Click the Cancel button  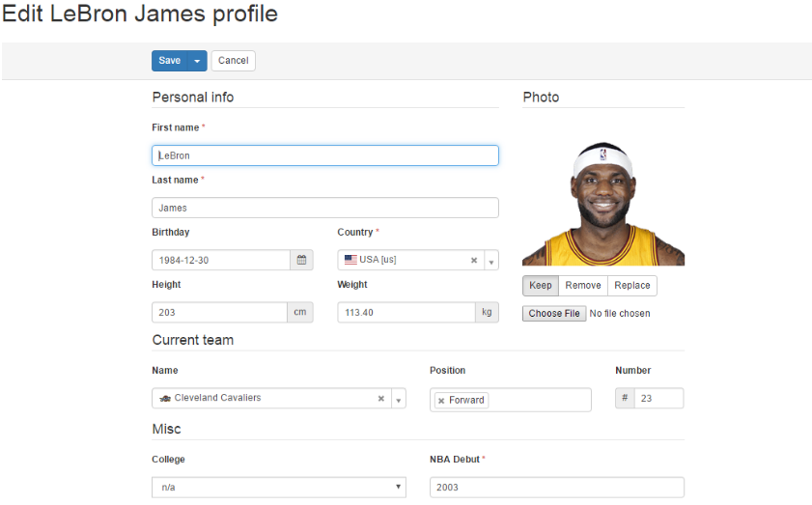point(233,61)
